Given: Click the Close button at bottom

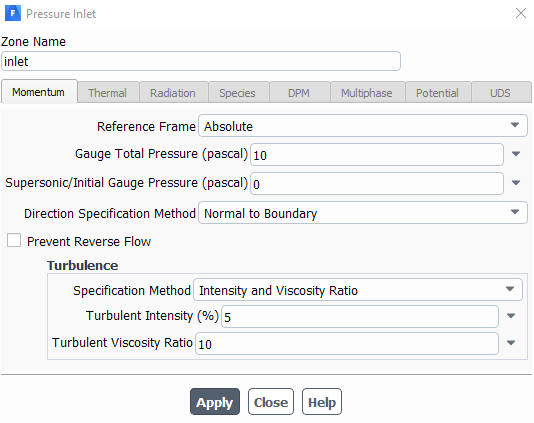Looking at the screenshot, I should (x=271, y=402).
